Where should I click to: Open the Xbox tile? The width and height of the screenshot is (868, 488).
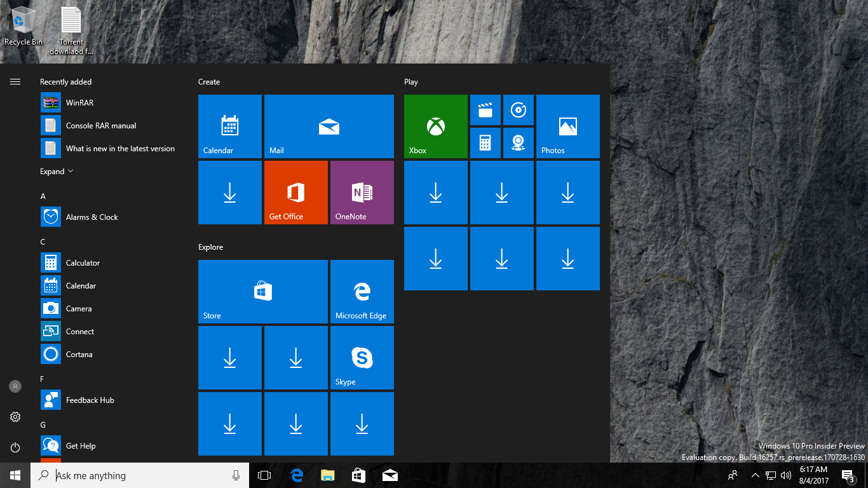point(436,126)
